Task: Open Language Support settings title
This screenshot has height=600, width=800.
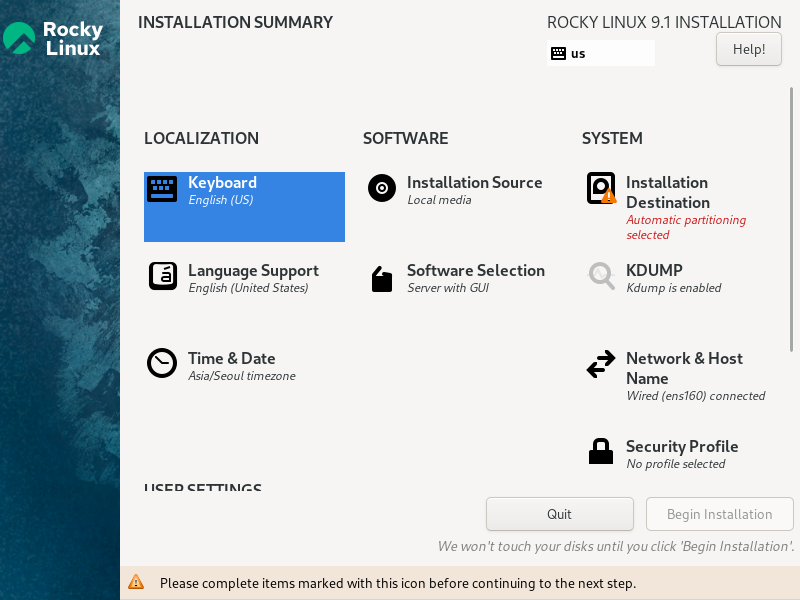Action: (x=253, y=270)
